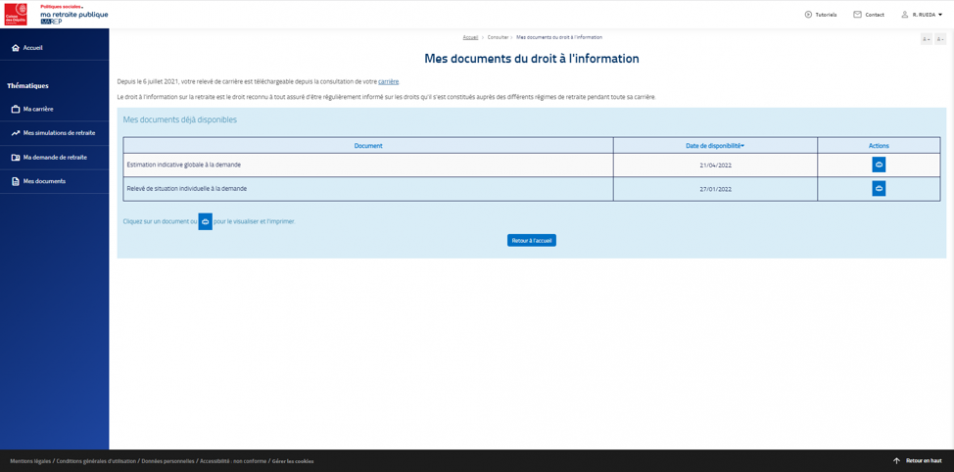The width and height of the screenshot is (954, 472).
Task: Open Ma demande de retraite menu item
Action: [x=55, y=157]
